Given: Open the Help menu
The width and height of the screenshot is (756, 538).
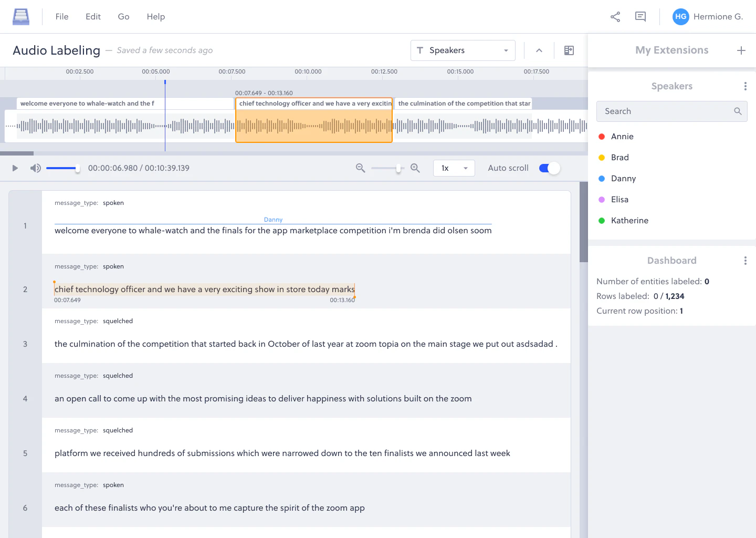Looking at the screenshot, I should pos(156,17).
